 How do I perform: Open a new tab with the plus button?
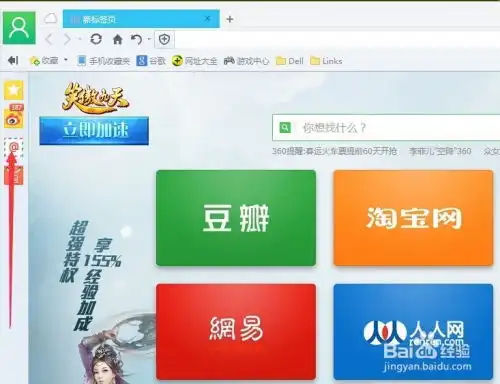coord(230,19)
